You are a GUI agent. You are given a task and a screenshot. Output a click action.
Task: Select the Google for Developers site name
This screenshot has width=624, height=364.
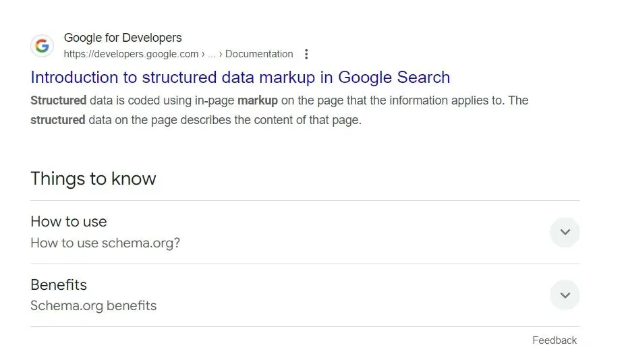123,38
